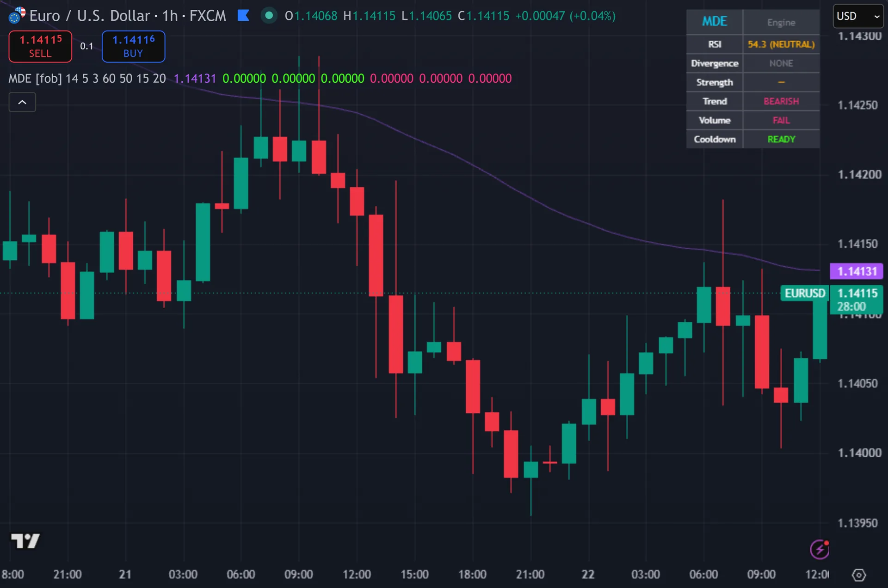888x588 pixels.
Task: Select the MDE [fob] indicator legend
Action: click(87, 79)
